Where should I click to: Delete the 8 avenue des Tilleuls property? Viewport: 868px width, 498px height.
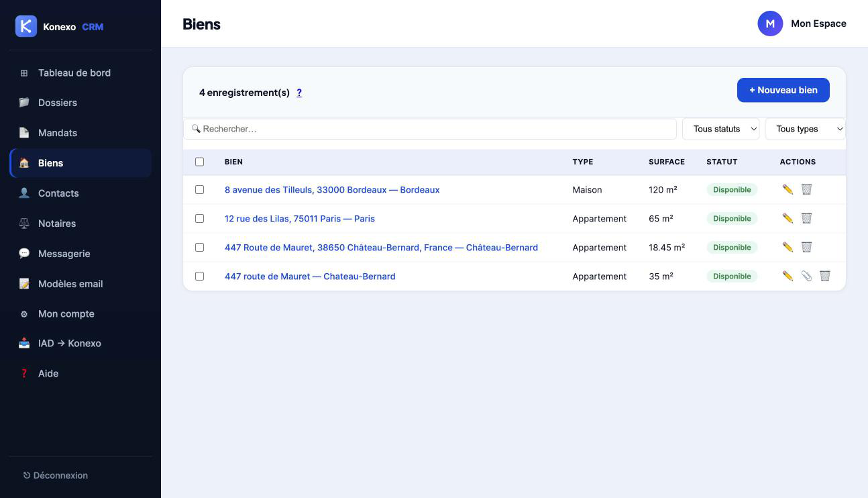(x=806, y=190)
